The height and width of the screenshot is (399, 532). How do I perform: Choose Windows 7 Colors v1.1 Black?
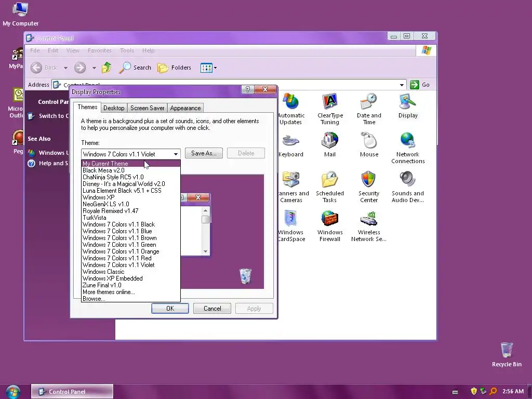pyautogui.click(x=130, y=224)
